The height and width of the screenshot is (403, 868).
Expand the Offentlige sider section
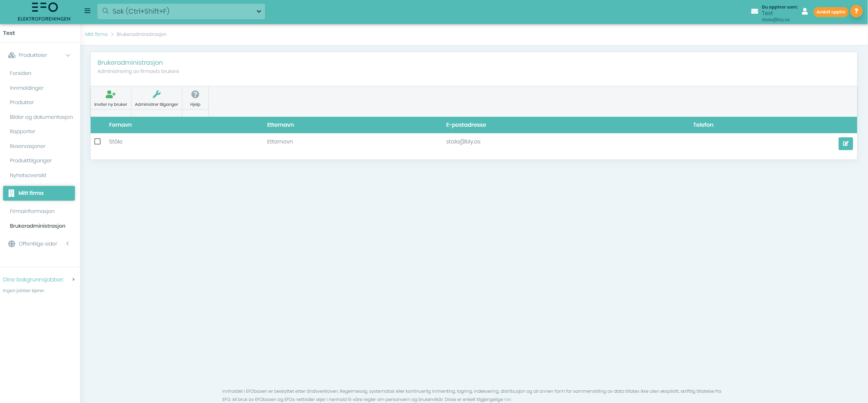tap(68, 243)
